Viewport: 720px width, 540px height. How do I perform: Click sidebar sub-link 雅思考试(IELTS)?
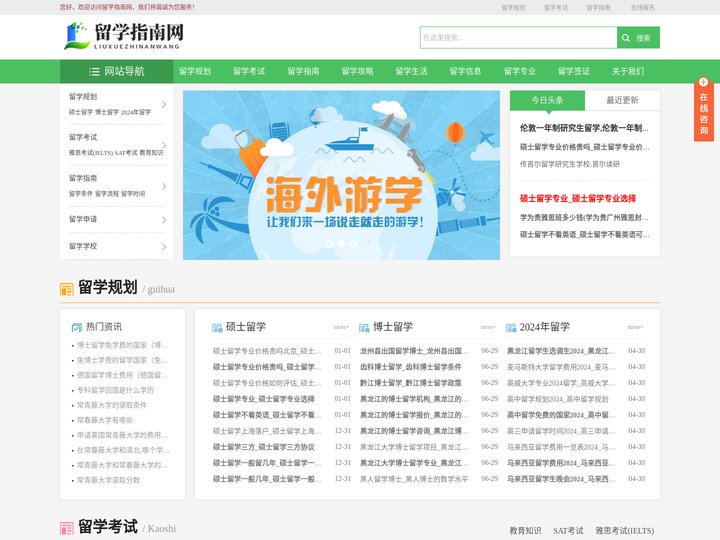[90, 152]
